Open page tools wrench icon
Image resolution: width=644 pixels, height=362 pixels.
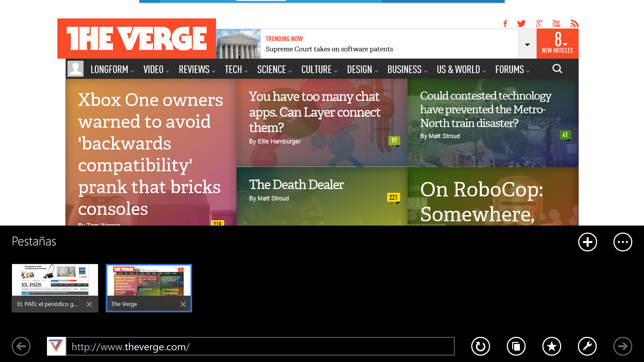587,346
